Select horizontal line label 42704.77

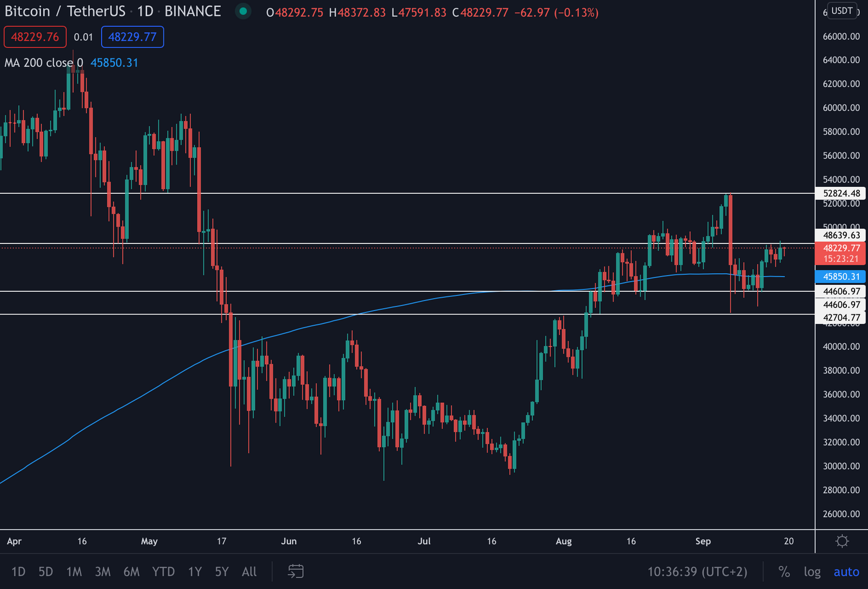coord(841,318)
